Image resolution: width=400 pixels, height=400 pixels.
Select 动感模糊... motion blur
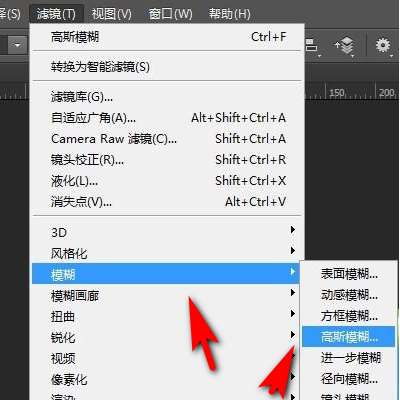[x=349, y=295]
